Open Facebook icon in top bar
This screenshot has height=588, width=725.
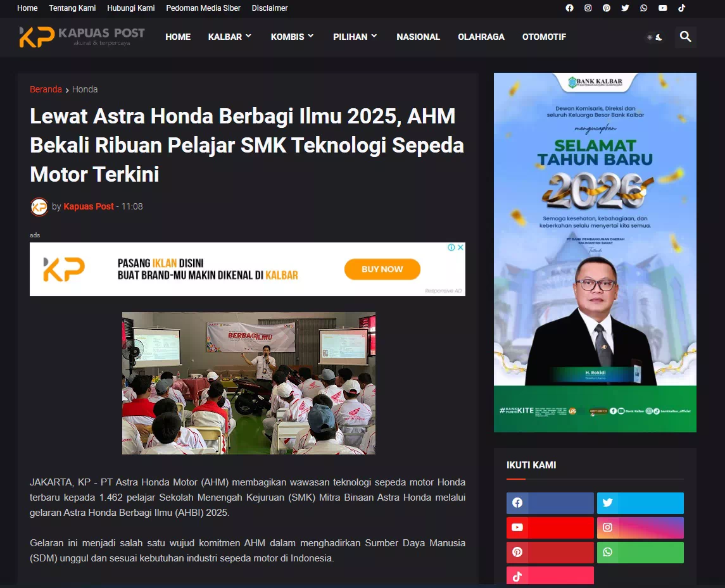569,8
